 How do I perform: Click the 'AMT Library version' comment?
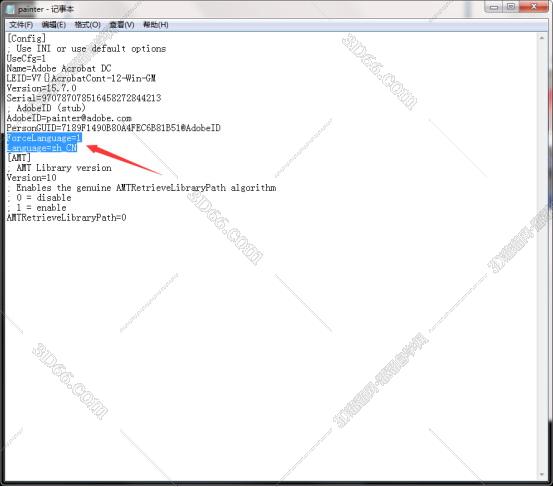point(59,168)
